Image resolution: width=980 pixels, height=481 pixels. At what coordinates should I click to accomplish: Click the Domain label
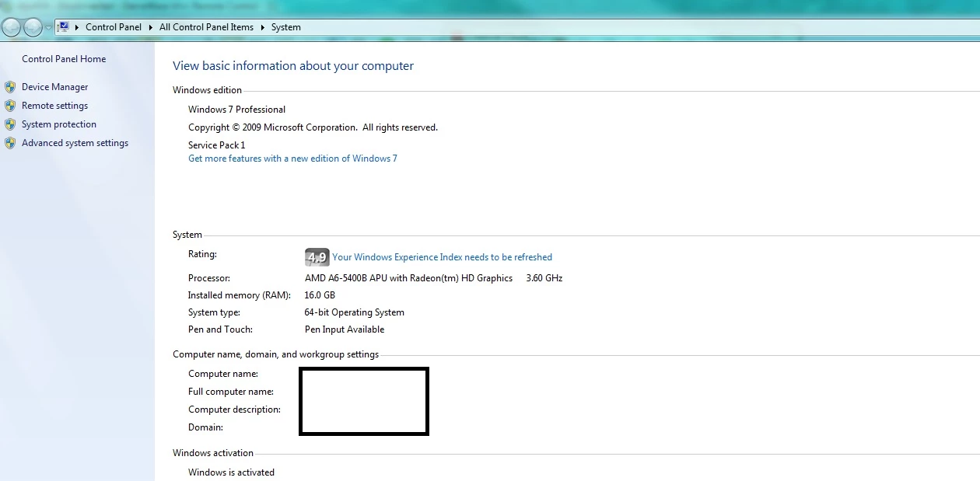[x=205, y=427]
